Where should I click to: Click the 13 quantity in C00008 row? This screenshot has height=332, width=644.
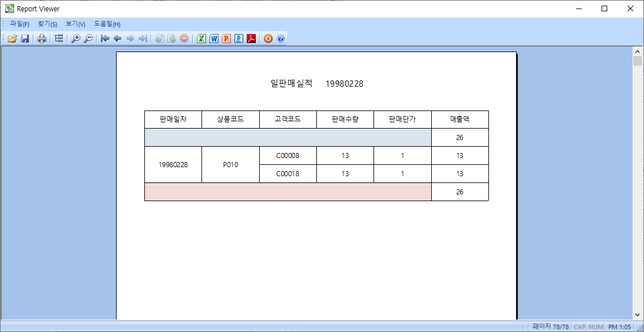coord(345,155)
